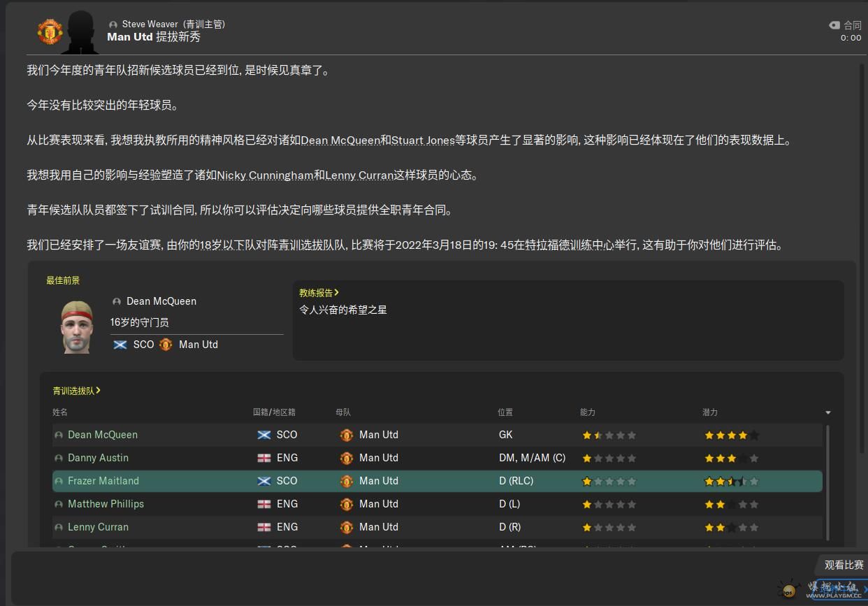Click the 观看比赛 watch match button
The width and height of the screenshot is (868, 606).
[844, 565]
